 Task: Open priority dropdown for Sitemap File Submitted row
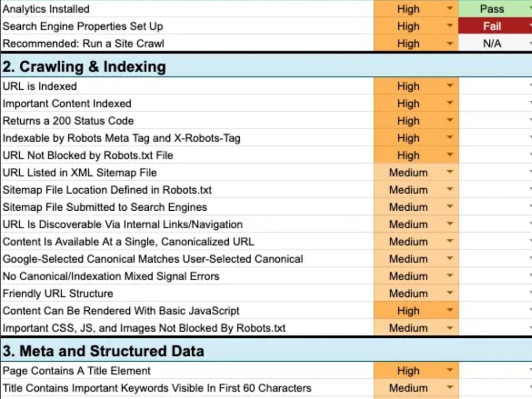pyautogui.click(x=450, y=207)
